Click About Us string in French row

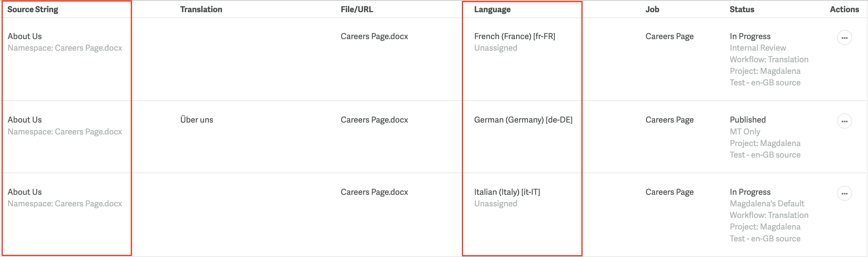click(x=25, y=36)
